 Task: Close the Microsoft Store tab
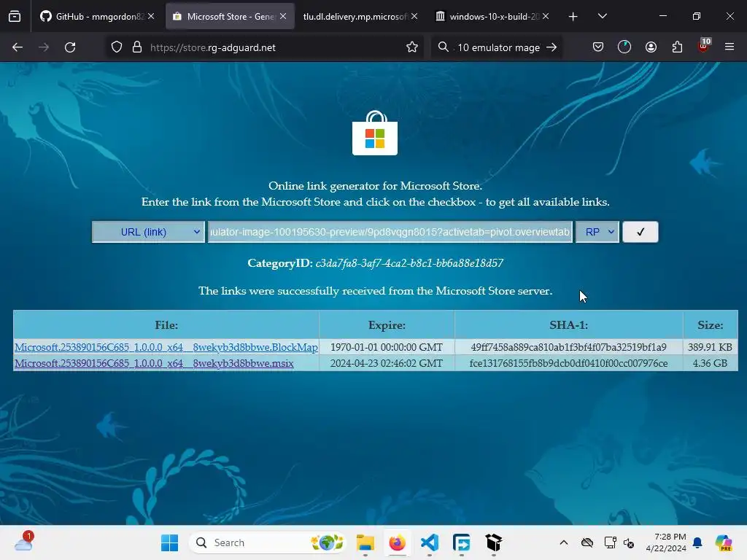[283, 16]
